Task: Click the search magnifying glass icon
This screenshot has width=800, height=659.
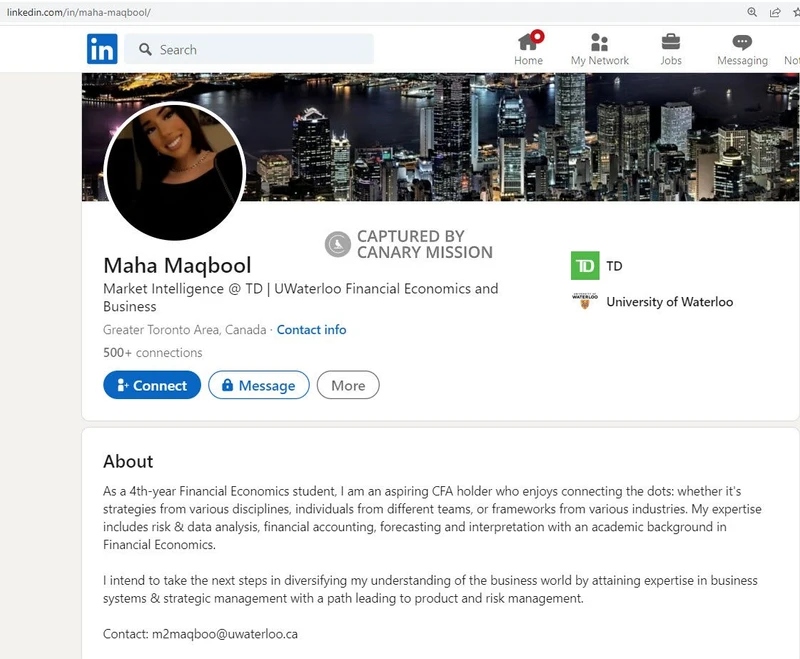Action: pyautogui.click(x=146, y=48)
